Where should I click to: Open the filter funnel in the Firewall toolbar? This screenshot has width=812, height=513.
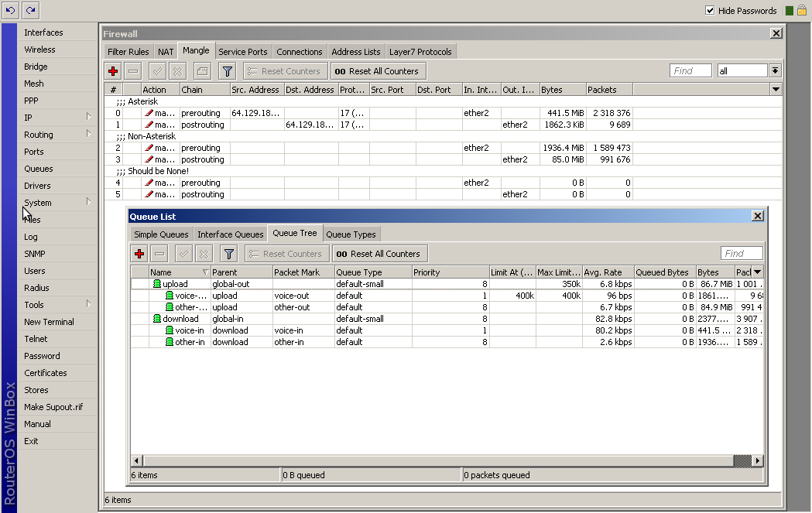click(x=227, y=71)
